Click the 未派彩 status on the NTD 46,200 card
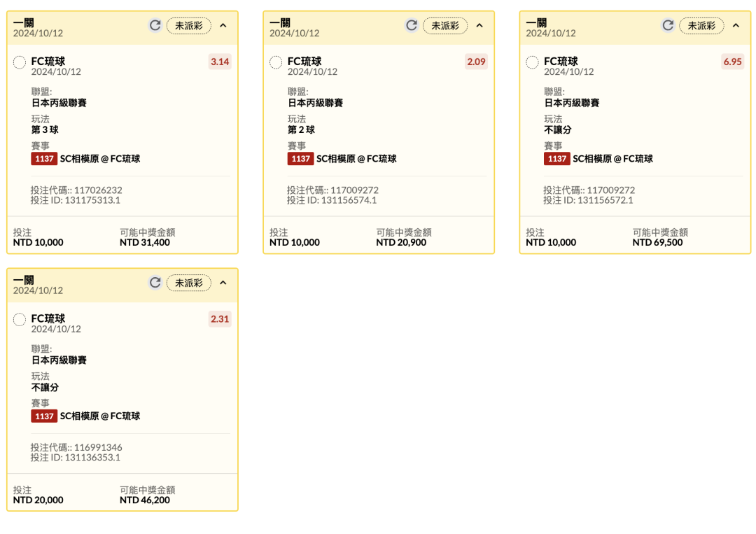This screenshot has width=756, height=534. click(189, 283)
